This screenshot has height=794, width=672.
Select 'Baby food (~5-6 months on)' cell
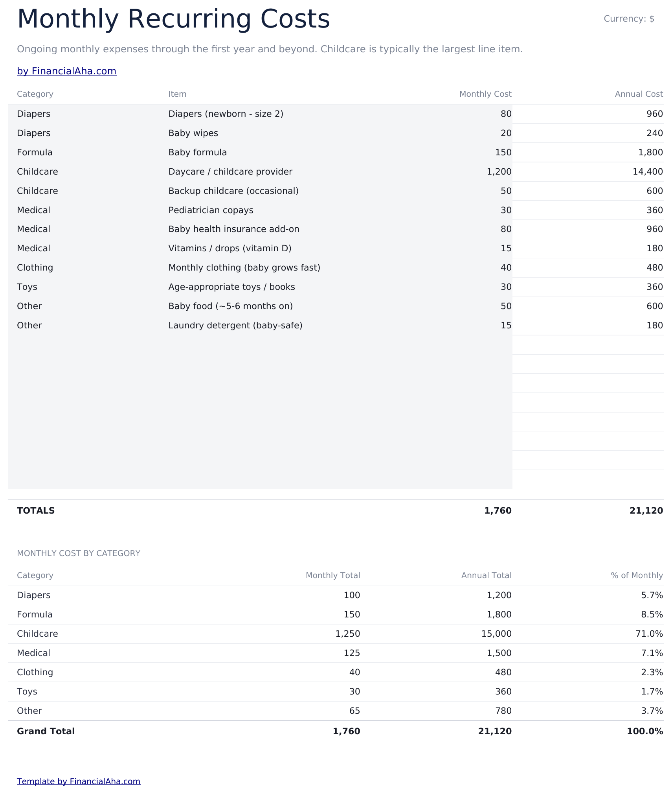click(x=231, y=306)
